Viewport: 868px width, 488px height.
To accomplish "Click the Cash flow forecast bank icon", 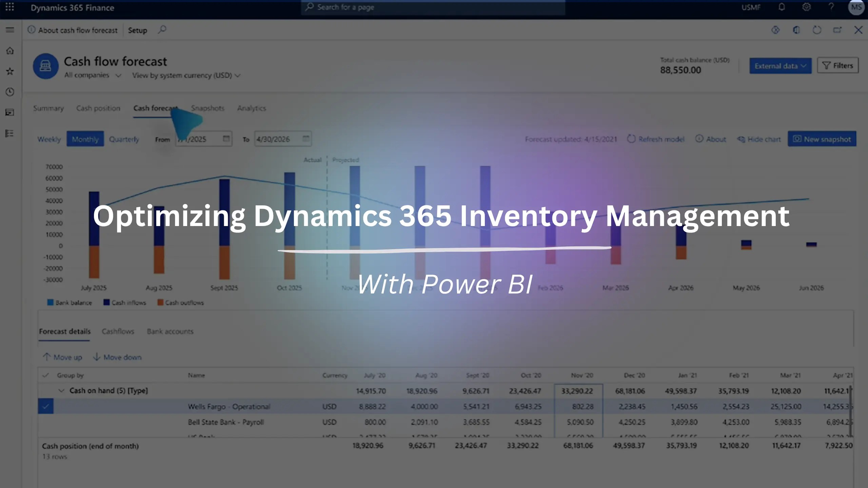I will [46, 66].
